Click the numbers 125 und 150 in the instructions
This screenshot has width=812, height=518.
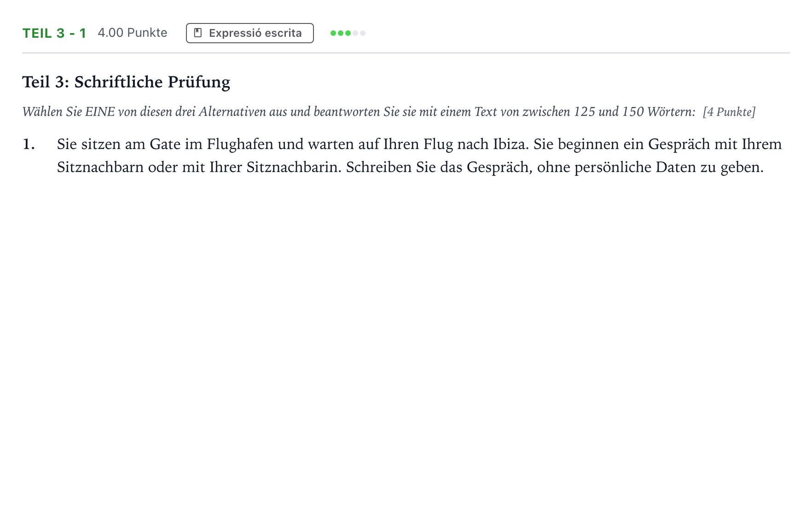pyautogui.click(x=609, y=112)
